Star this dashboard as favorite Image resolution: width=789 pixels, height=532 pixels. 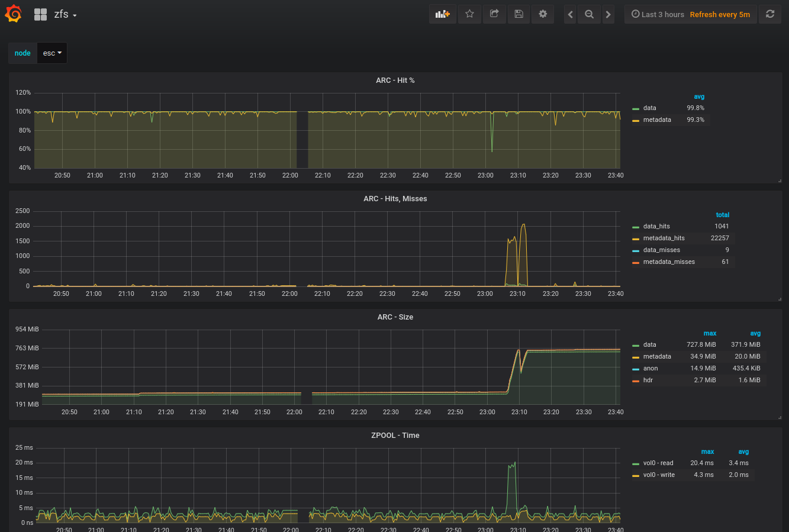469,14
